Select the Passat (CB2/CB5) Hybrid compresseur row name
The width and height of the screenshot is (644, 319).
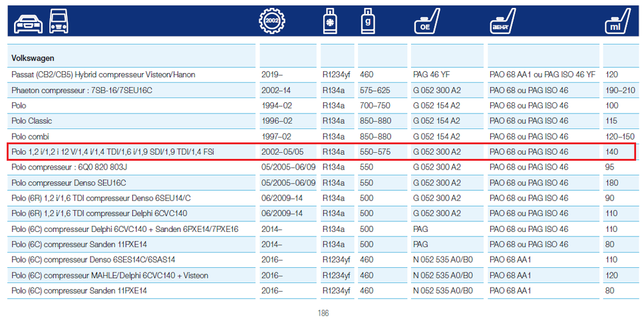click(103, 74)
